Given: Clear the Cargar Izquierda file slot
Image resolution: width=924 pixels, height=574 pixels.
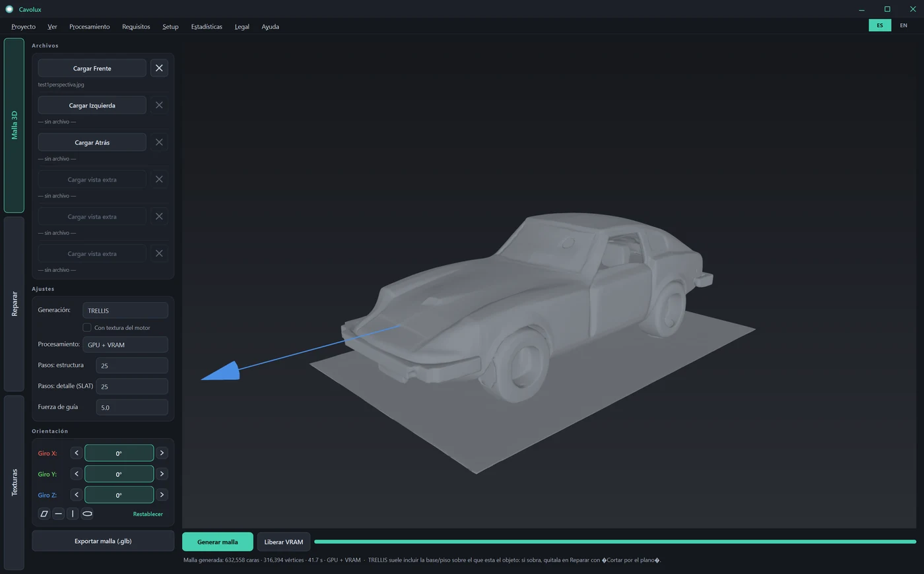Looking at the screenshot, I should (159, 105).
